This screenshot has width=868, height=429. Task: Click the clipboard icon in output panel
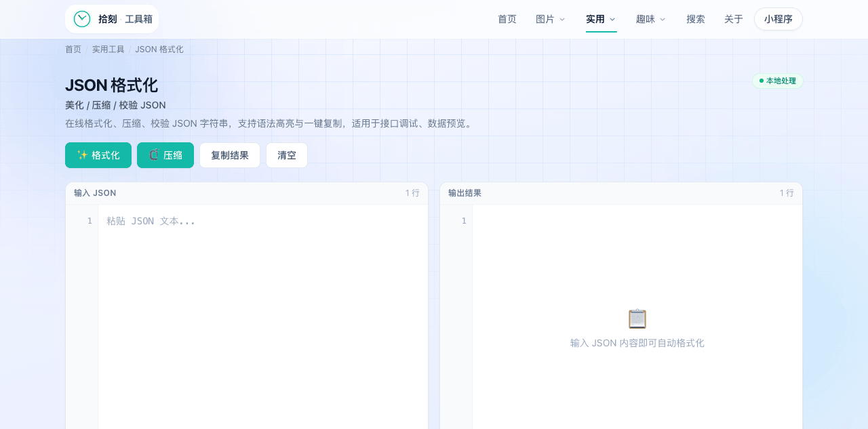(637, 319)
